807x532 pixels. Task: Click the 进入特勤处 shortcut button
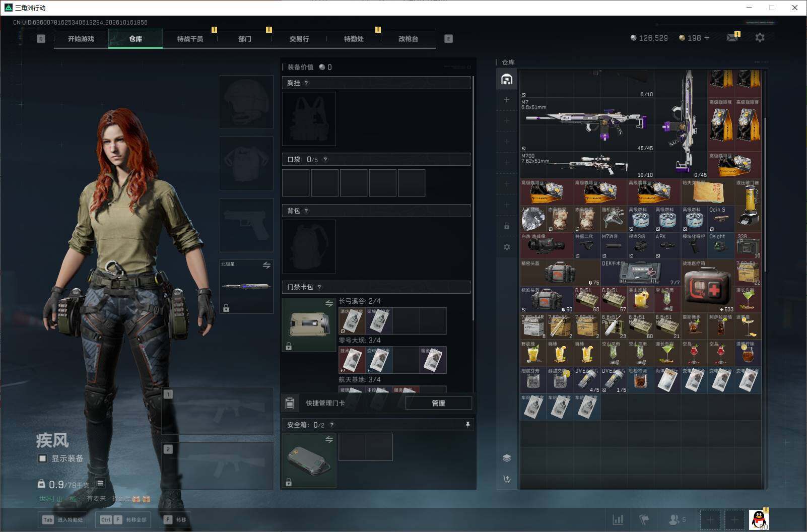point(63,519)
